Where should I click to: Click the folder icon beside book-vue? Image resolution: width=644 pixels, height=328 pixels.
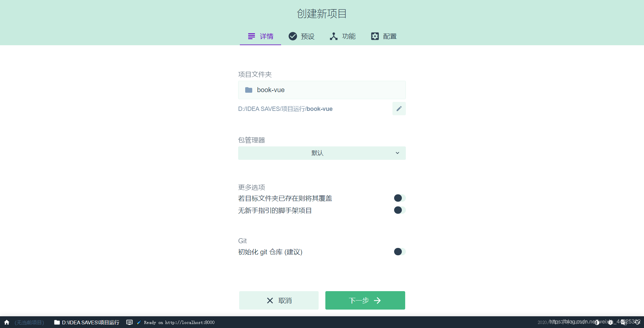[249, 90]
